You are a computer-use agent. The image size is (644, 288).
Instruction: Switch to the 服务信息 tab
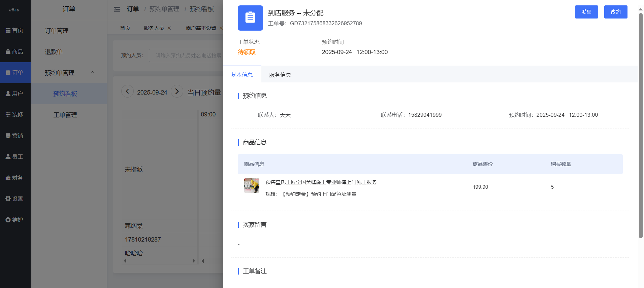pos(280,75)
